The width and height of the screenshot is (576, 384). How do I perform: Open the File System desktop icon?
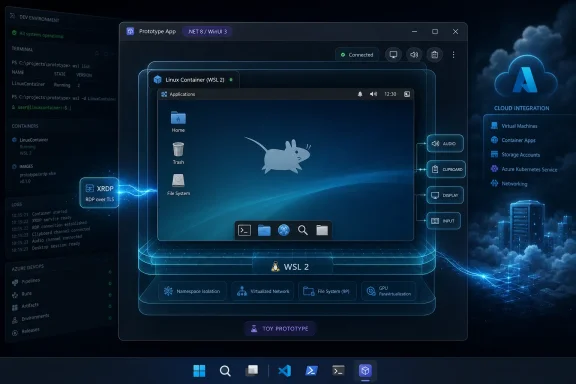(178, 184)
